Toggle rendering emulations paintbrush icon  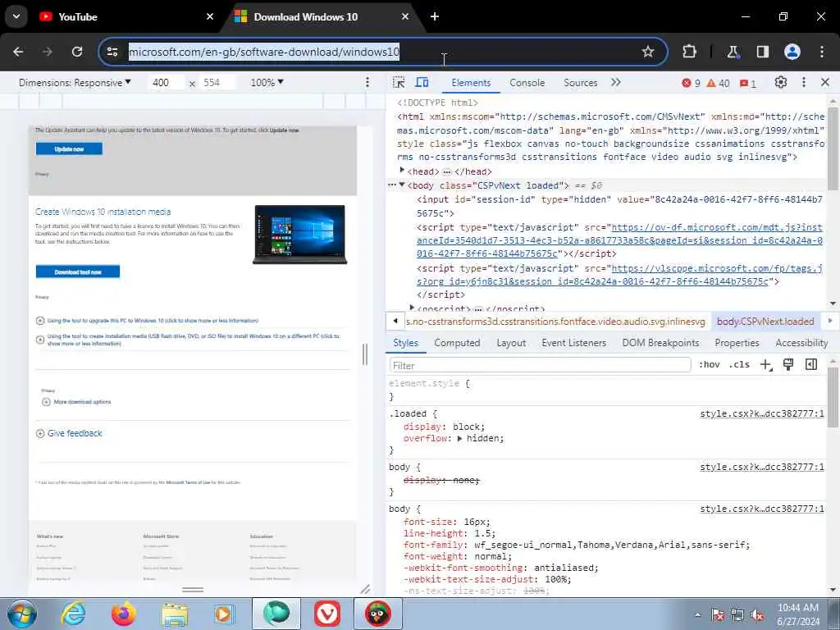[x=788, y=365]
